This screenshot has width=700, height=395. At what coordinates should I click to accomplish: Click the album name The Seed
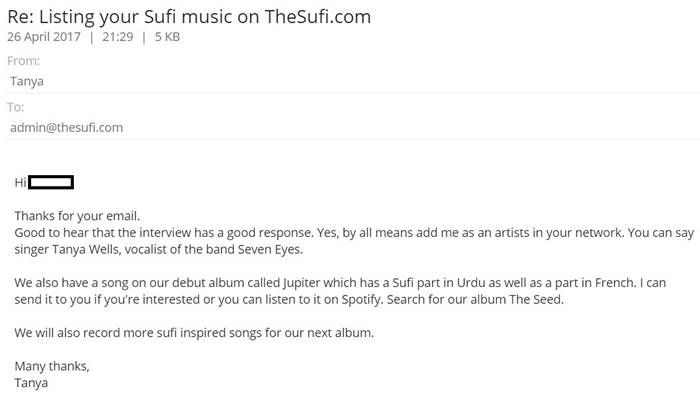tap(536, 299)
